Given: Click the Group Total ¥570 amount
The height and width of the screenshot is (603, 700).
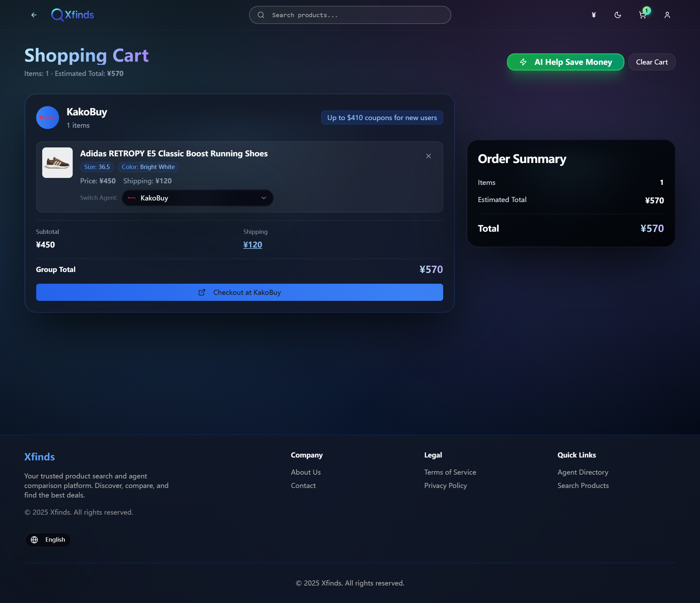Looking at the screenshot, I should [431, 269].
